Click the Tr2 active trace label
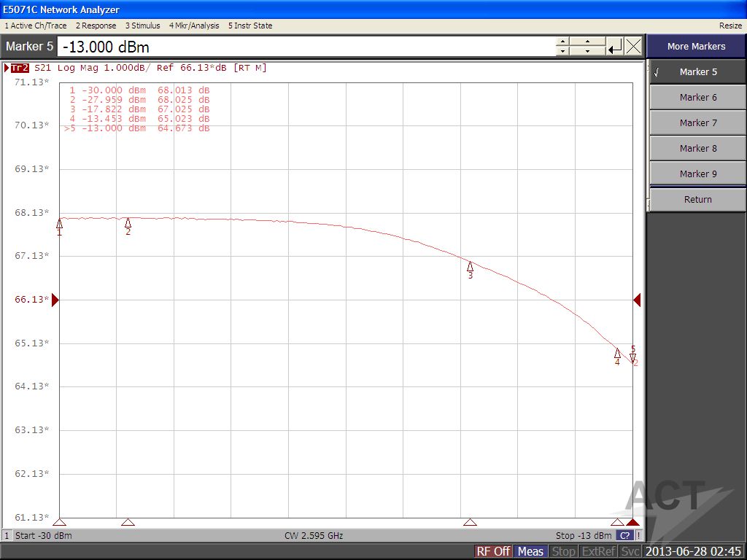The image size is (747, 560). click(20, 68)
